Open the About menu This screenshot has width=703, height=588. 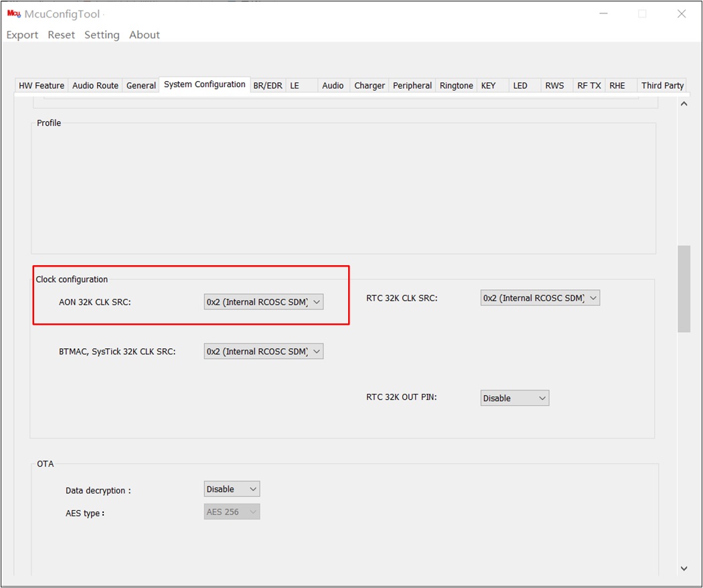point(145,35)
